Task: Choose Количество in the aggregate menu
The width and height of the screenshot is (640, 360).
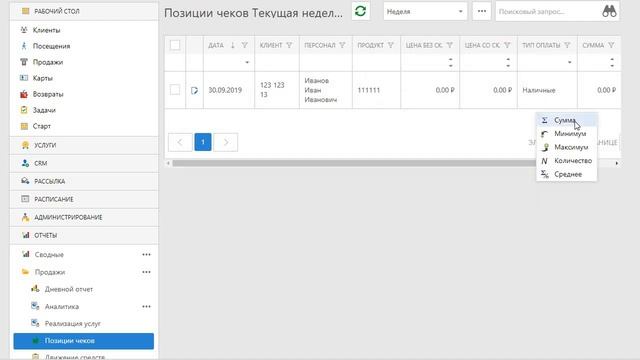Action: coord(567,160)
